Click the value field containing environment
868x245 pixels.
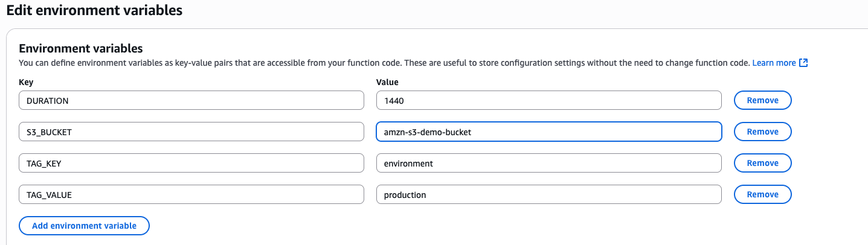click(x=548, y=164)
